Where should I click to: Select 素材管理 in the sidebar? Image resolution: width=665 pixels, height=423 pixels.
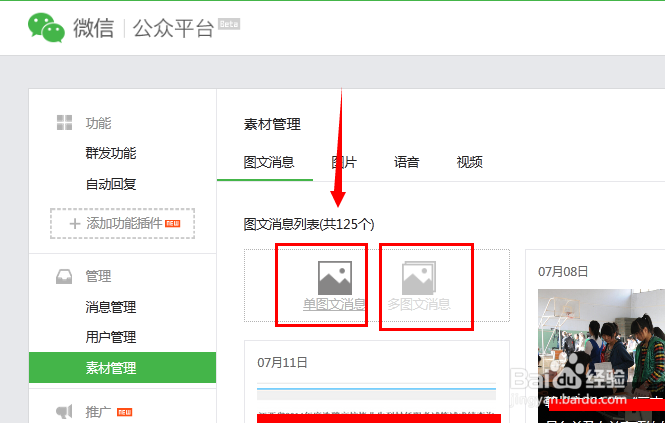[x=123, y=367]
